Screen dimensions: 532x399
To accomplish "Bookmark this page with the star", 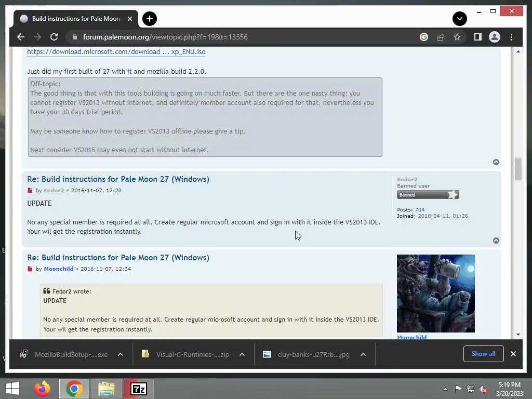I will coord(457,37).
